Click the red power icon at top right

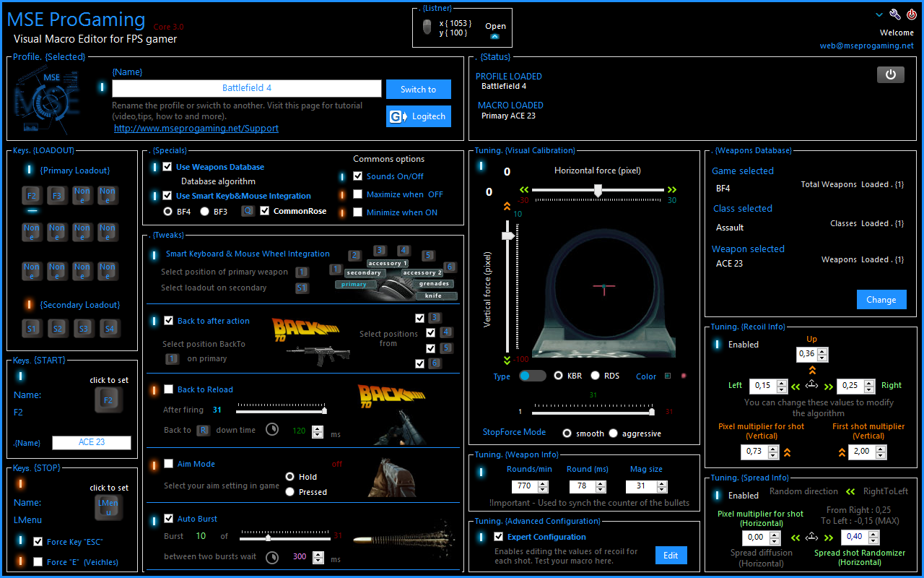click(x=912, y=14)
